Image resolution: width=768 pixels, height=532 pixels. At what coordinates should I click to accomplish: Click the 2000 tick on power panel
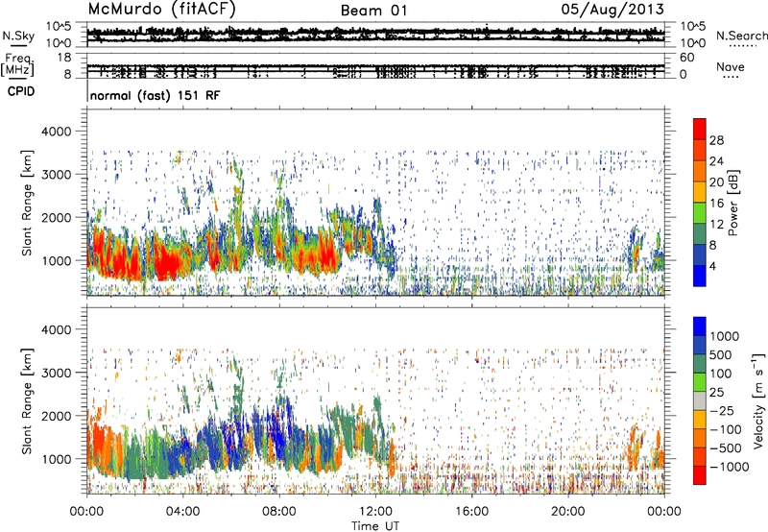point(56,217)
